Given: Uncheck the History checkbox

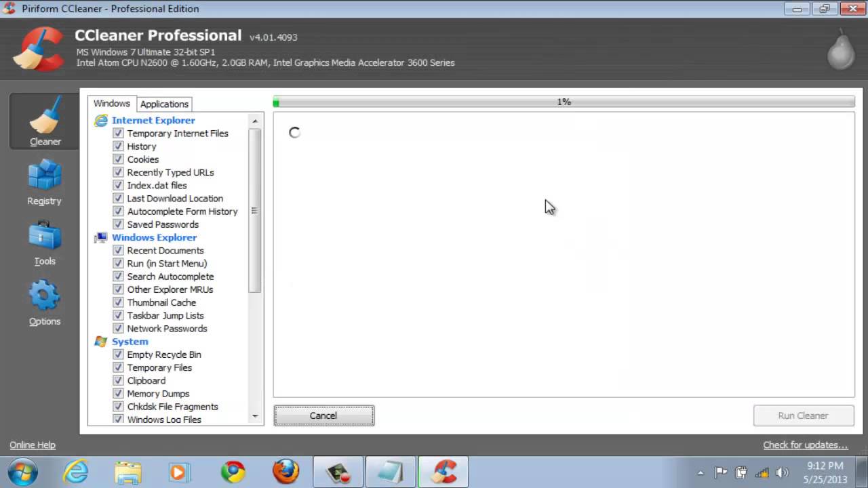Looking at the screenshot, I should pos(118,146).
